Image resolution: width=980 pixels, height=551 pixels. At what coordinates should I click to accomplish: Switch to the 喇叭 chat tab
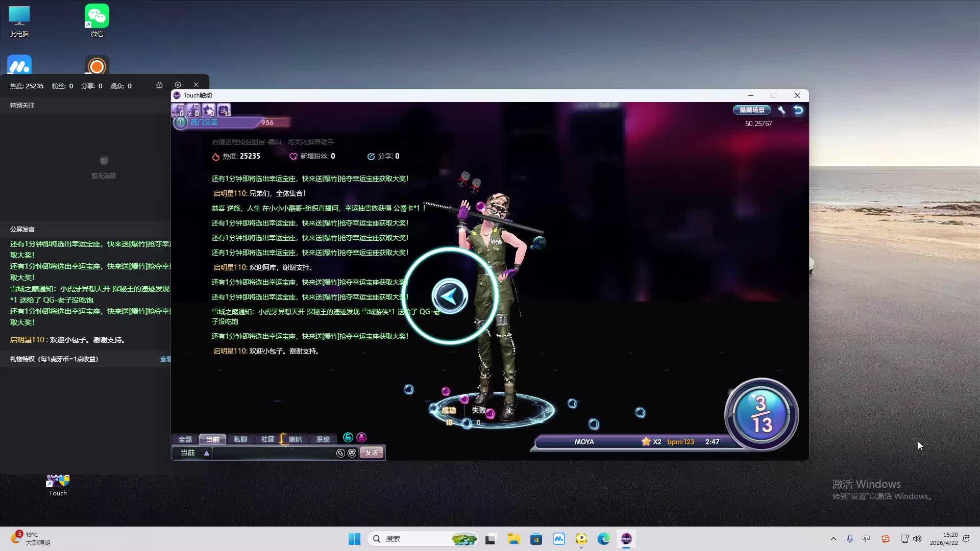295,439
